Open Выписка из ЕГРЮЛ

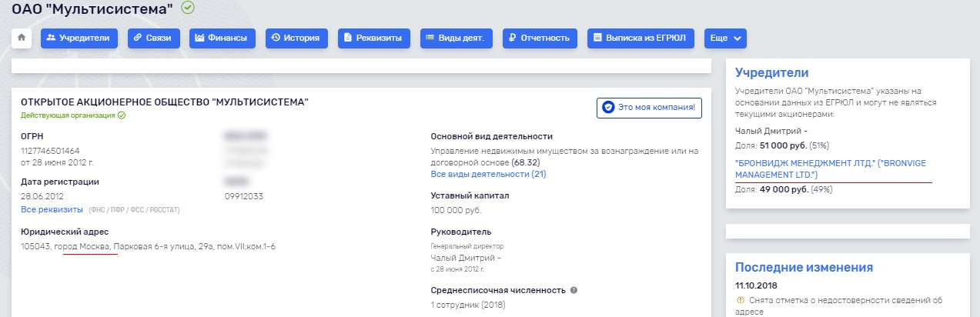point(641,38)
